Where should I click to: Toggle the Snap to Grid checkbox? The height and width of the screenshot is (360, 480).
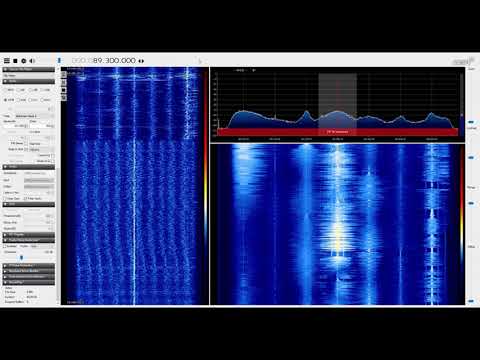tap(26, 149)
